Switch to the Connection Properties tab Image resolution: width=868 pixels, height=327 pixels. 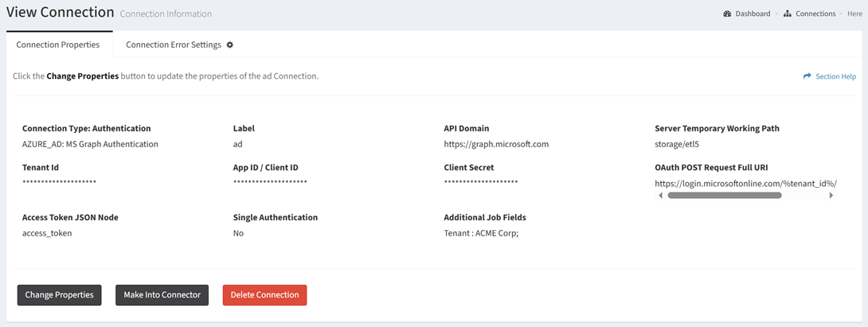58,45
